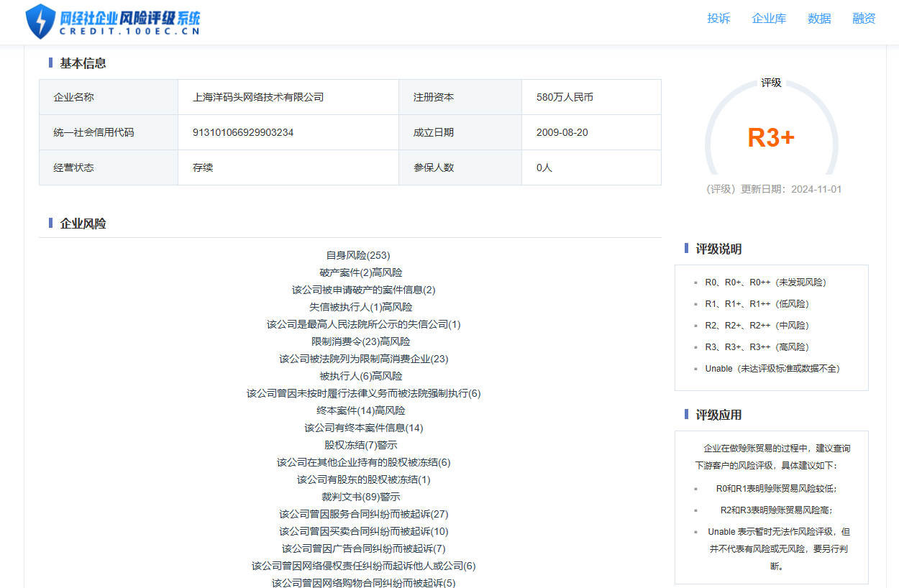Open 被执行人(6)高风险 risk item

tap(360, 376)
